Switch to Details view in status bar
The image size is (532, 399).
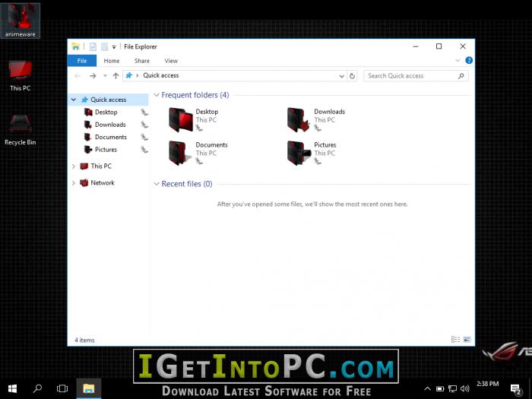pyautogui.click(x=455, y=339)
